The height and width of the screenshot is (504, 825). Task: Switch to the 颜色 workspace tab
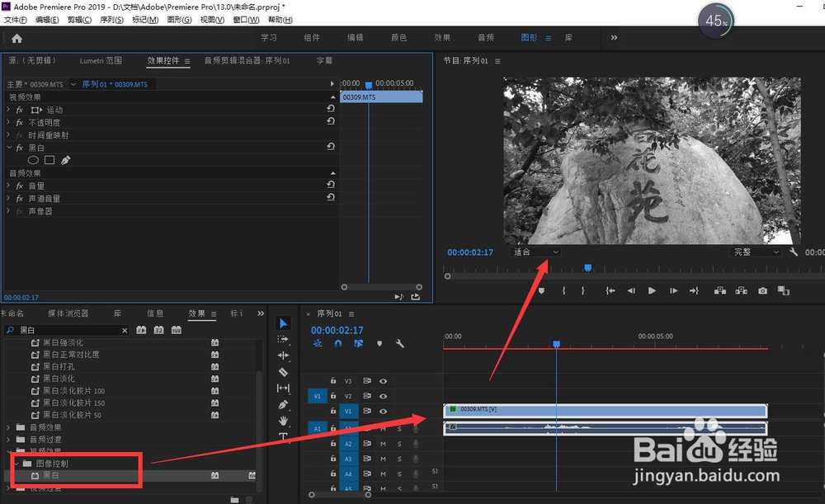point(398,37)
